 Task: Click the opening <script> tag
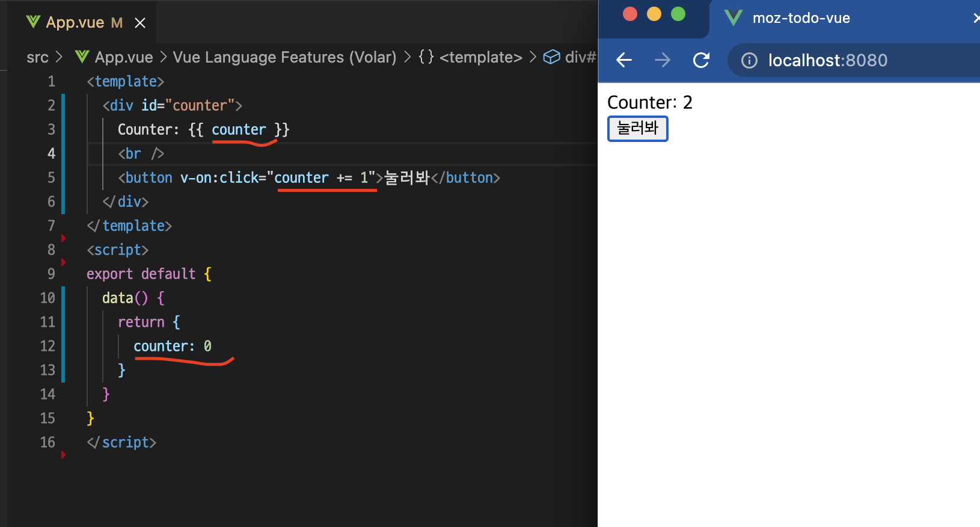pyautogui.click(x=118, y=250)
